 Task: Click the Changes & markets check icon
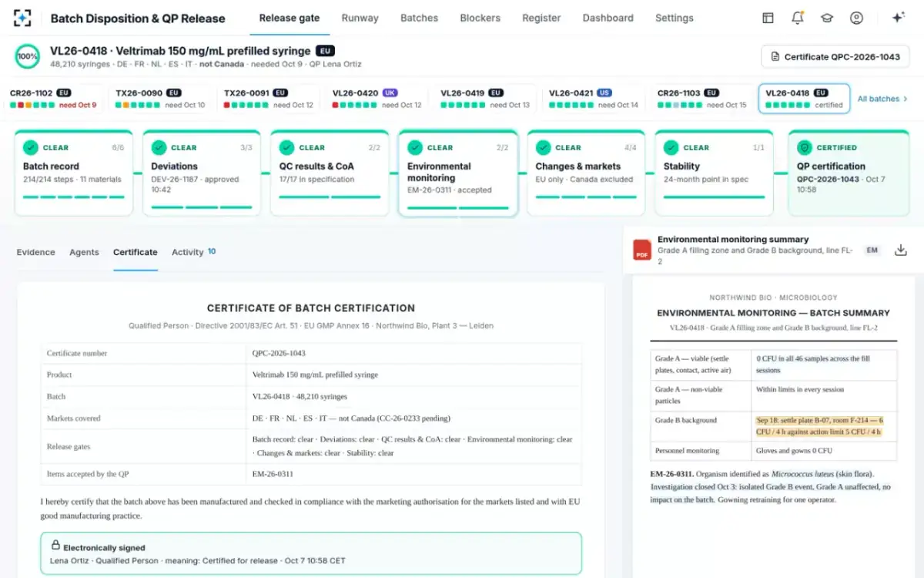click(543, 147)
